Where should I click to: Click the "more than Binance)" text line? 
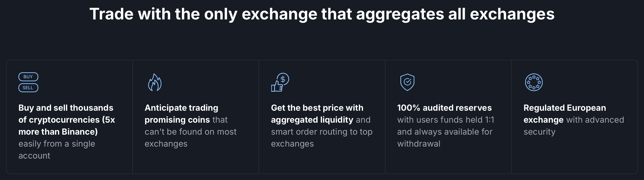pos(58,132)
